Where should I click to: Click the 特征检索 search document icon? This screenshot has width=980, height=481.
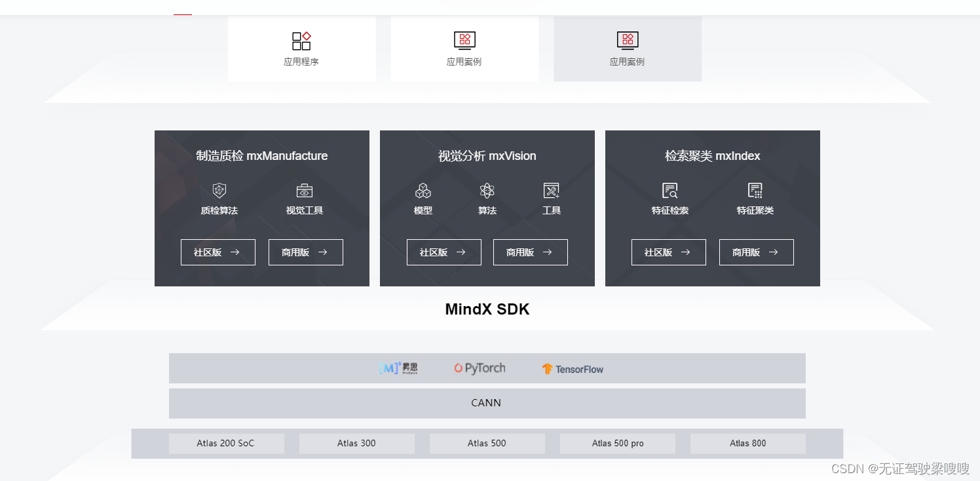point(669,191)
